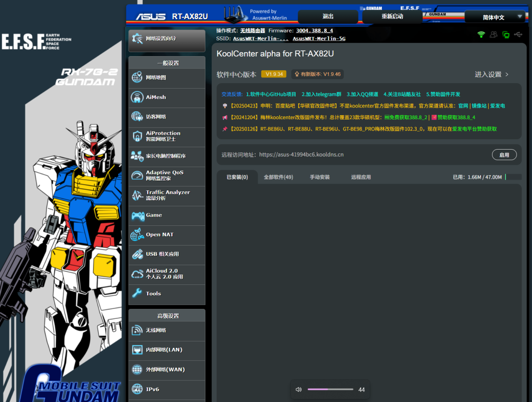Open the AiCloud 2.0 cloud icon
Screen dimensions: 532x402
click(x=137, y=274)
